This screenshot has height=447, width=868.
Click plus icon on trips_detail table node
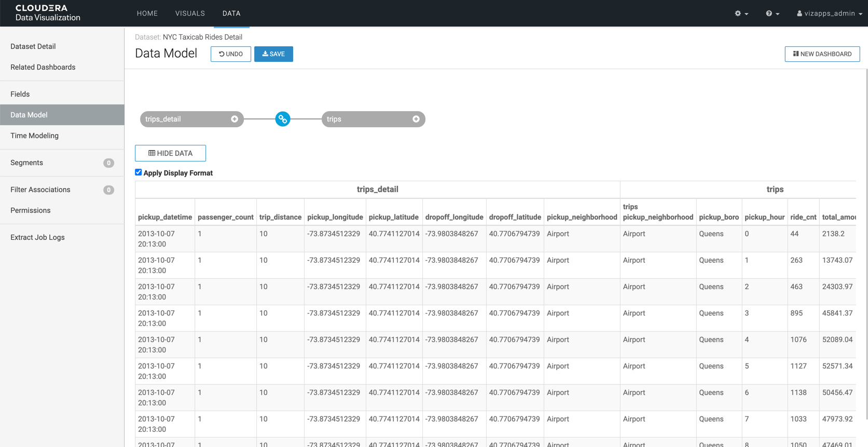(235, 119)
